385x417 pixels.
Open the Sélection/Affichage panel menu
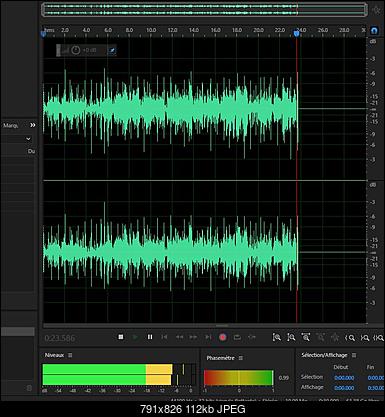pos(354,355)
